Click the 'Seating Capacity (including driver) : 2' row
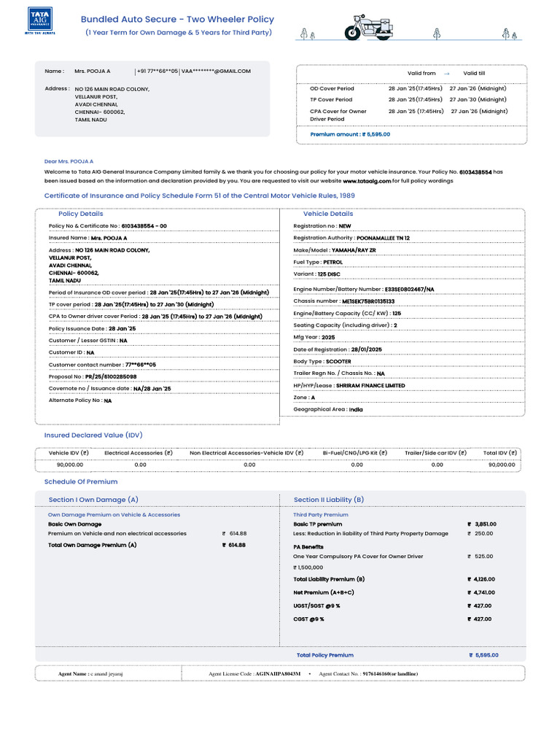The height and width of the screenshot is (747, 560). (345, 325)
